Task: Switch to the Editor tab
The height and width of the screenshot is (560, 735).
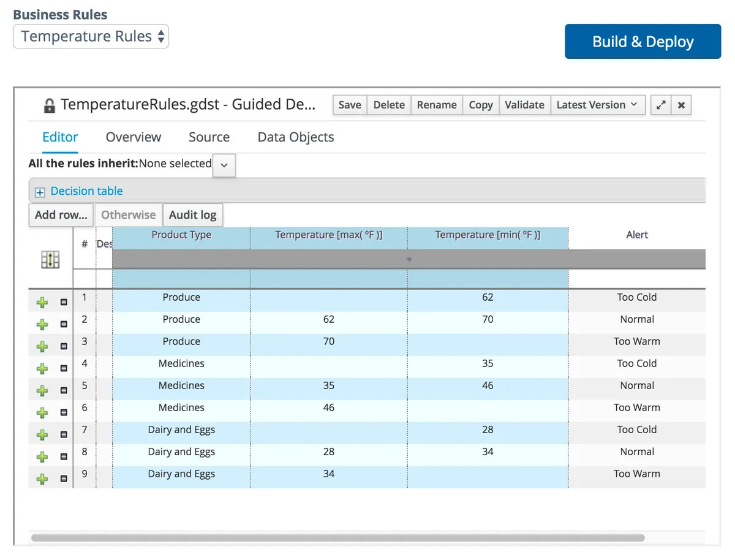Action: (x=60, y=137)
